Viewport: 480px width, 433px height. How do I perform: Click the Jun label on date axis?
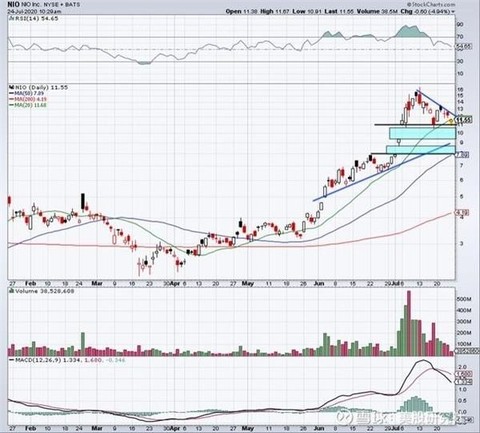click(319, 284)
